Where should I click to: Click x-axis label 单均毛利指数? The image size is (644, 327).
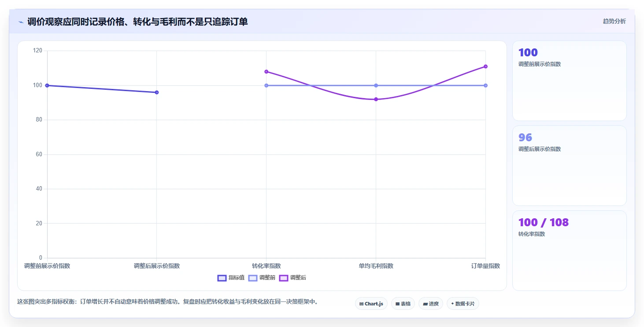pos(376,266)
